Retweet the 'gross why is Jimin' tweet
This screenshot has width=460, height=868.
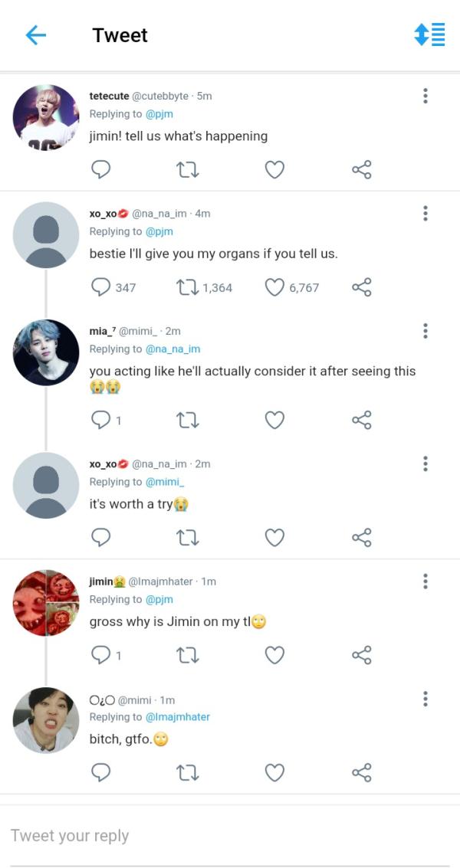(x=188, y=655)
